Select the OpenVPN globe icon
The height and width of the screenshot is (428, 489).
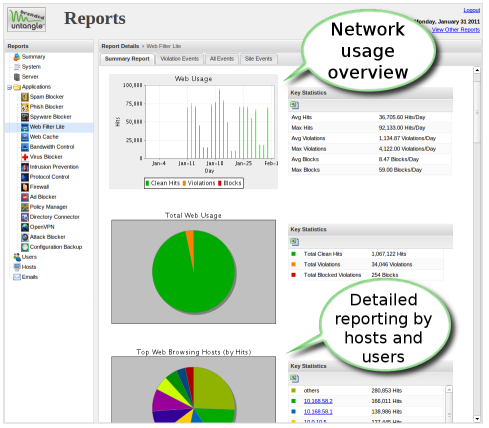tap(25, 227)
